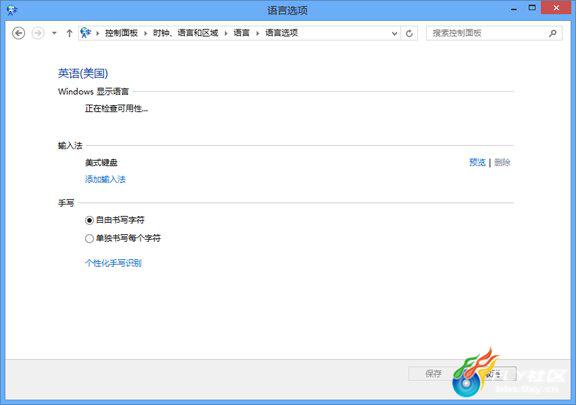Expand the address bar history dropdown
The width and height of the screenshot is (576, 405).
coord(394,33)
